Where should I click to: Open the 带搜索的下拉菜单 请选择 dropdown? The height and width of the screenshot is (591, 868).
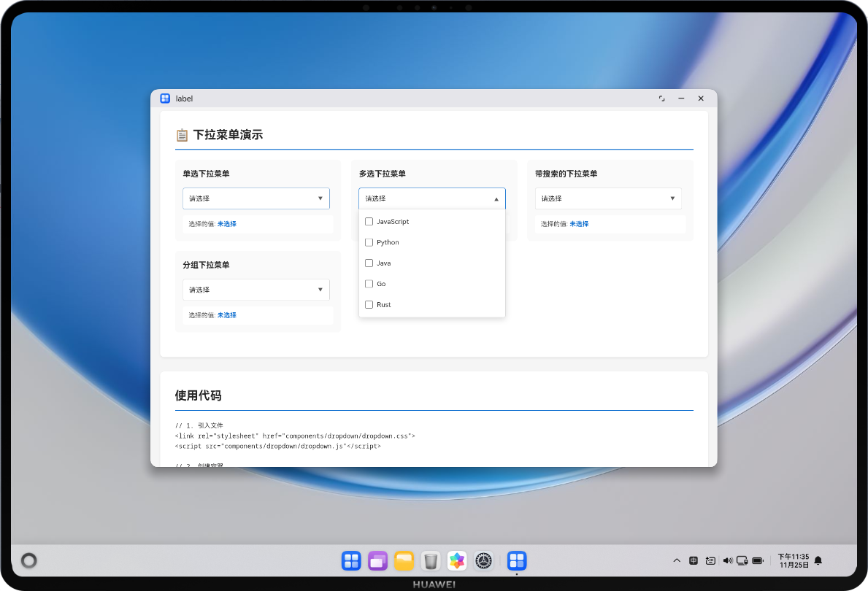click(608, 198)
